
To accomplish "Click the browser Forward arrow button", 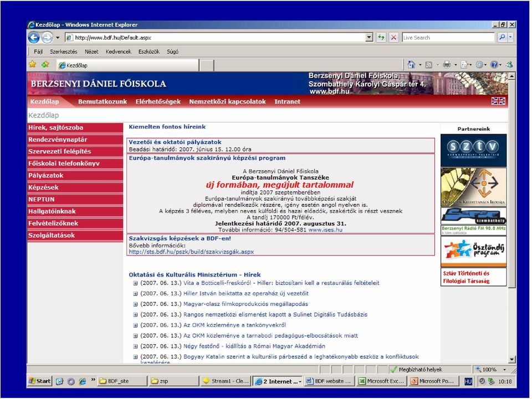I will [47, 37].
